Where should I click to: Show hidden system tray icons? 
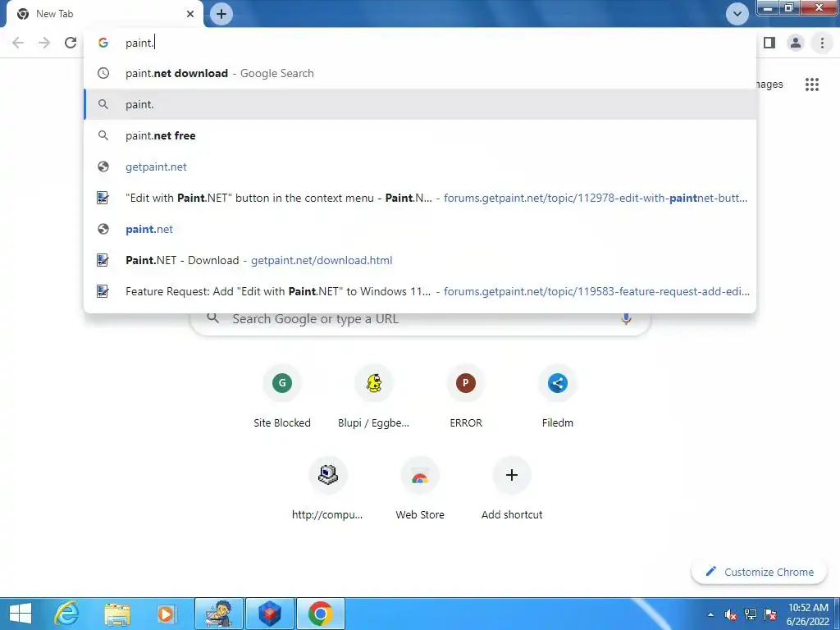point(711,614)
